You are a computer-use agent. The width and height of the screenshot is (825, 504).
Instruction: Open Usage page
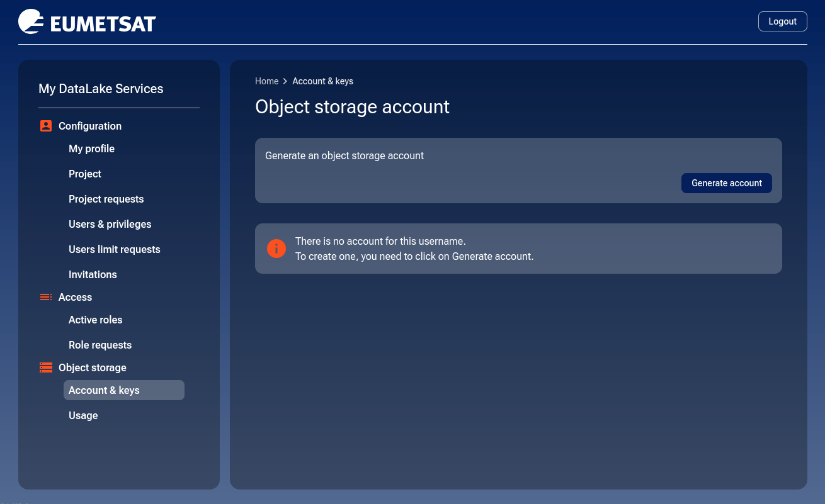point(83,415)
